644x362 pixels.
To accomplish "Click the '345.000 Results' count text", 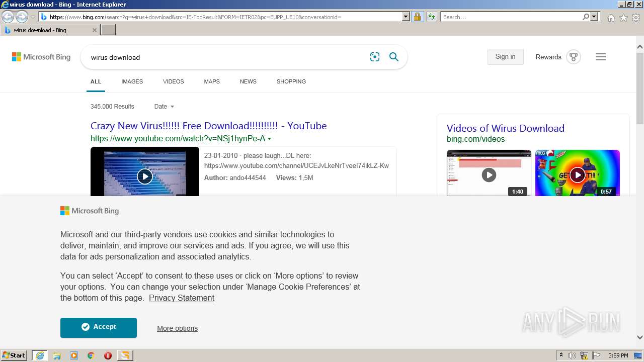I will click(112, 107).
